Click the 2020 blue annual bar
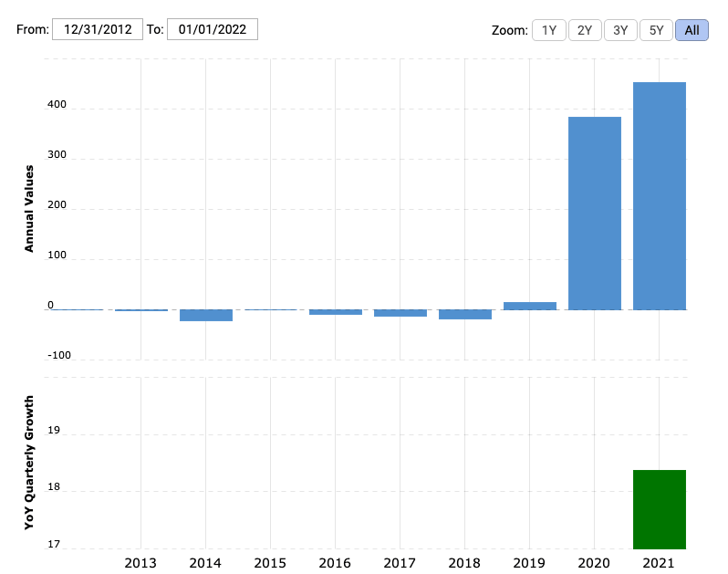Image resolution: width=728 pixels, height=574 pixels. 594,213
